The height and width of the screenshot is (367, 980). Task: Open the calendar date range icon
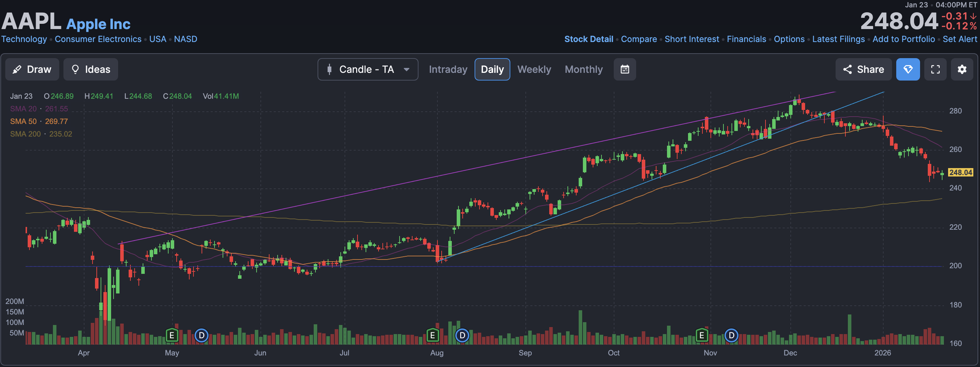tap(624, 69)
